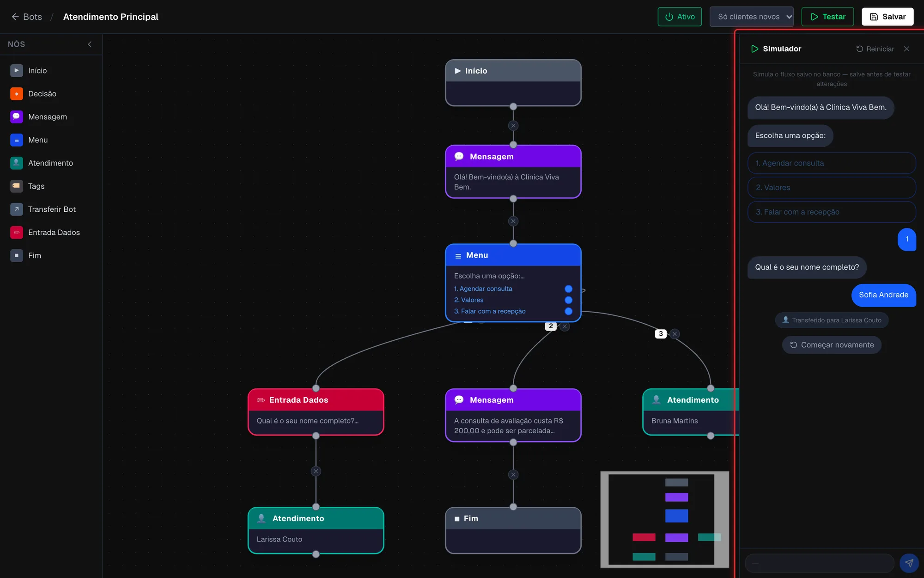Viewport: 924px width, 578px height.
Task: Toggle the Ativo bot status button
Action: point(680,17)
